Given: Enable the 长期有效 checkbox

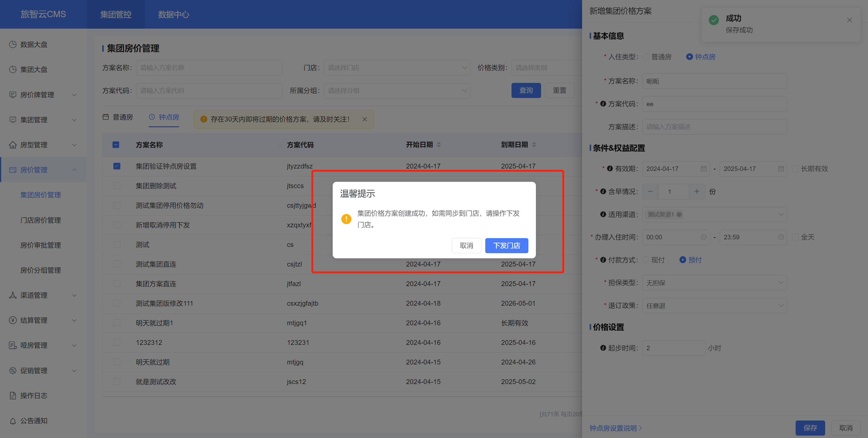Looking at the screenshot, I should [795, 169].
